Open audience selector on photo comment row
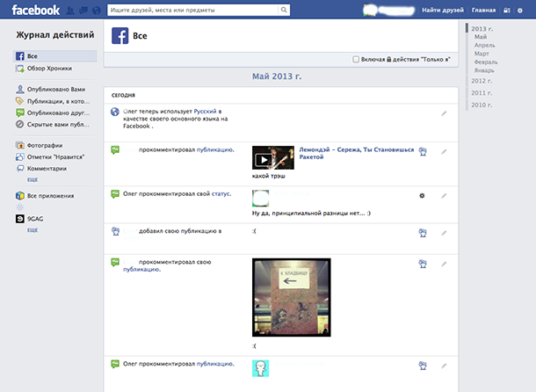 [423, 264]
